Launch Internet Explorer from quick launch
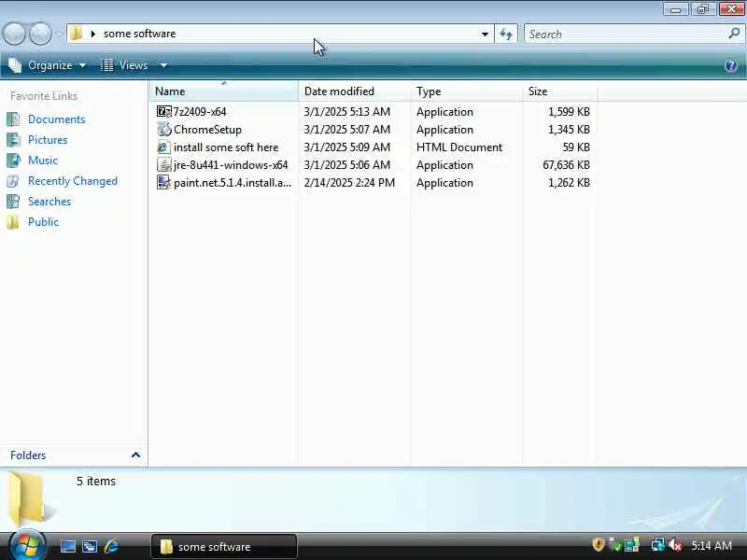 (x=112, y=546)
